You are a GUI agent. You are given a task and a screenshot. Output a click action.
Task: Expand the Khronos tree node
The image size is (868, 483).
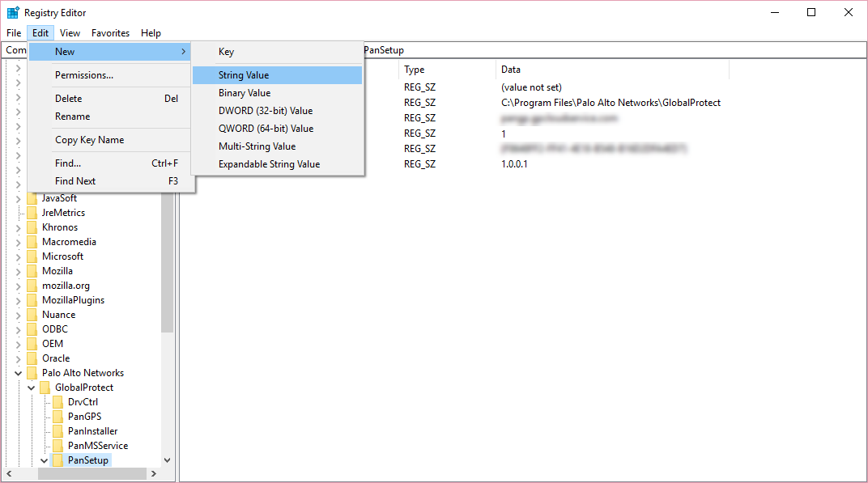[x=19, y=227]
